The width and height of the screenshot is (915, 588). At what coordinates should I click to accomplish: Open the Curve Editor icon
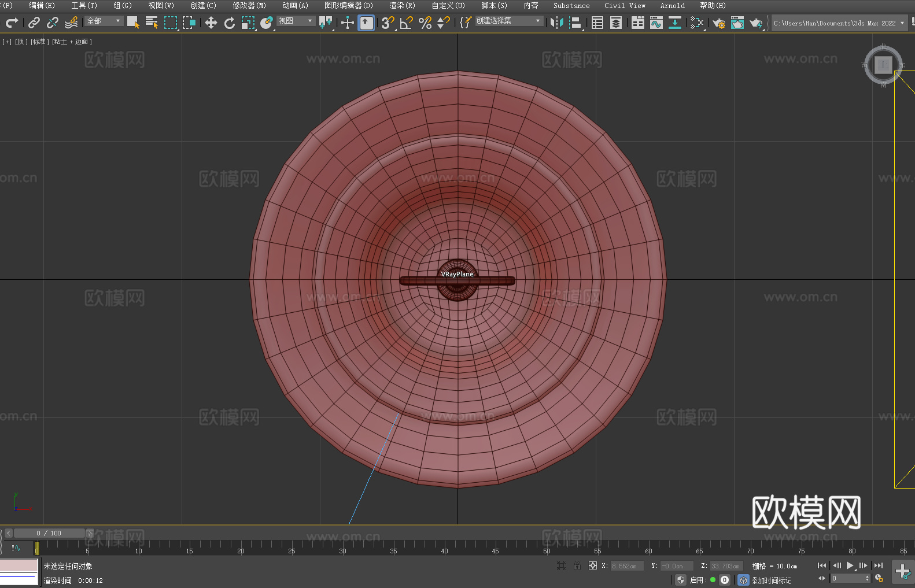click(x=656, y=23)
